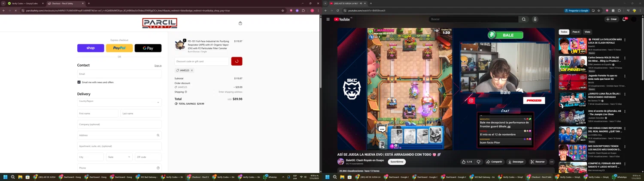Screen dimensions: 644x181
Task: Open BaleGG channel avatar
Action: [341, 162]
